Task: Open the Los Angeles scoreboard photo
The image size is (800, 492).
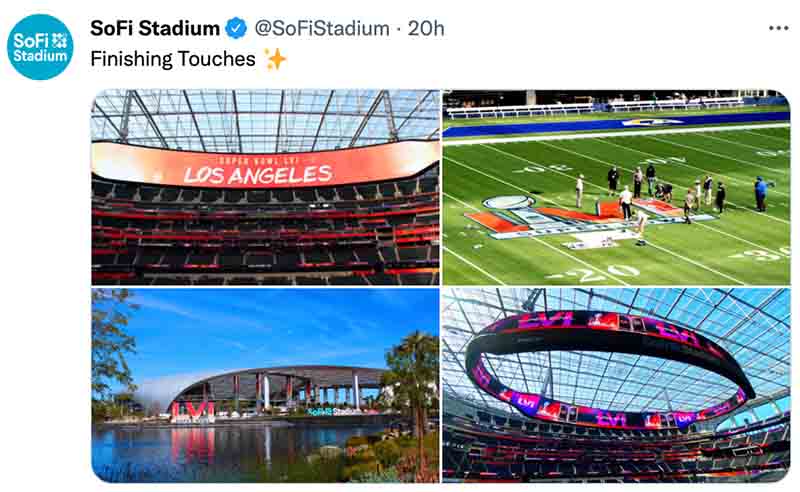Action: [265, 187]
